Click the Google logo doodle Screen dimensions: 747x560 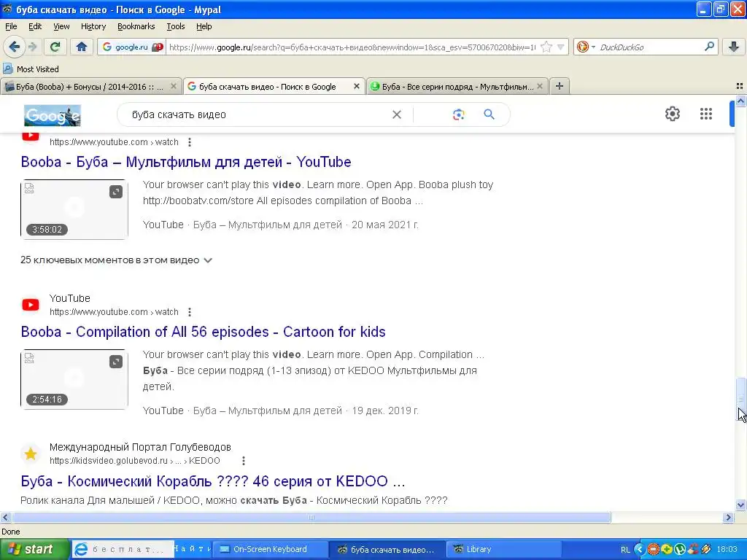coord(53,115)
